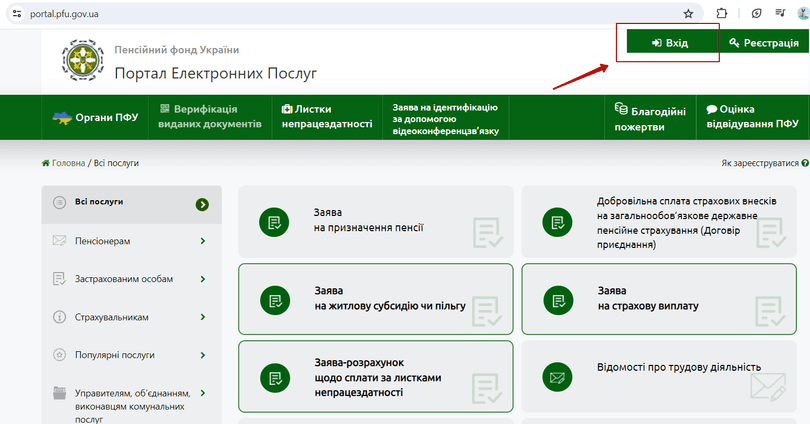Click the Pension Fund of Ukraine logo
Viewport: 810px width, 424px height.
click(x=81, y=60)
